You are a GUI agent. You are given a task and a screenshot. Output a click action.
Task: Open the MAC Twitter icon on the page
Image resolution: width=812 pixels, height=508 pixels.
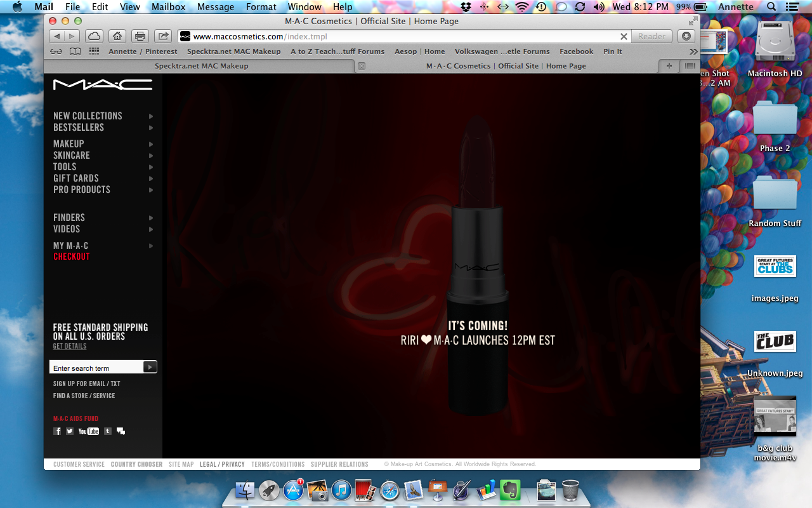(x=70, y=431)
